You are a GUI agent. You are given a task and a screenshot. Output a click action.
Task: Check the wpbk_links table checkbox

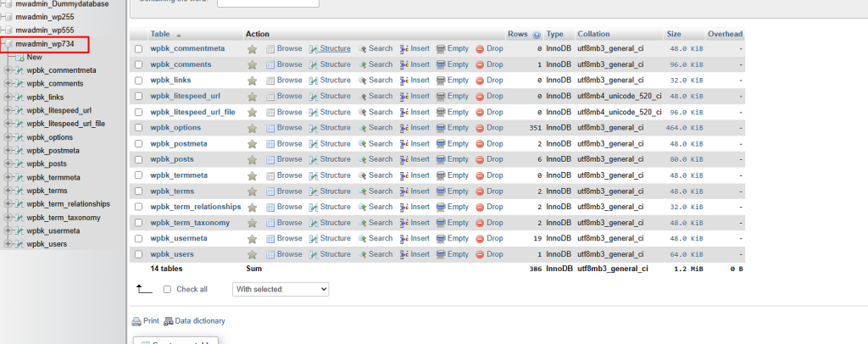tap(138, 80)
